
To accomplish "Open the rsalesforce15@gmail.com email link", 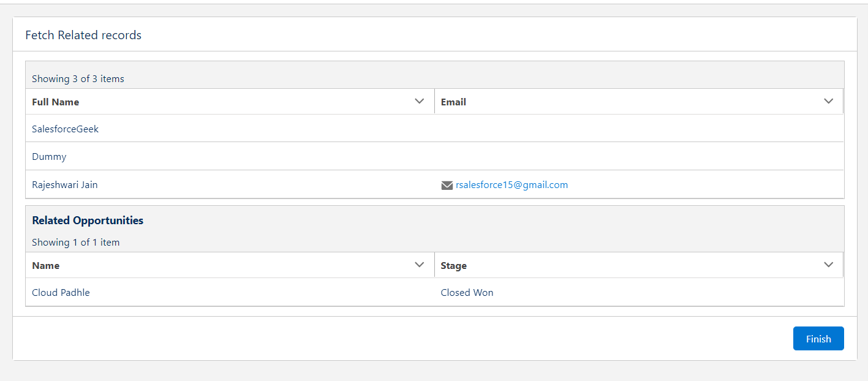I will tap(511, 185).
